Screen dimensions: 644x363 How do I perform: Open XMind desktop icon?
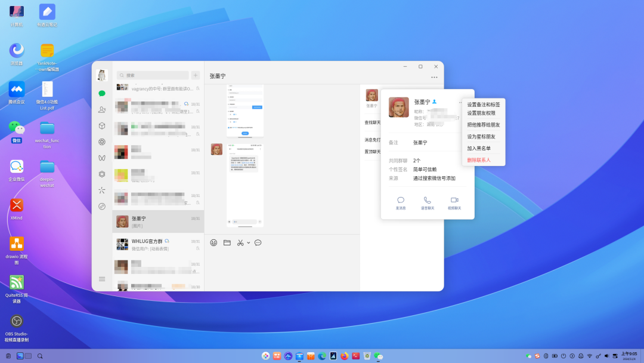click(17, 209)
